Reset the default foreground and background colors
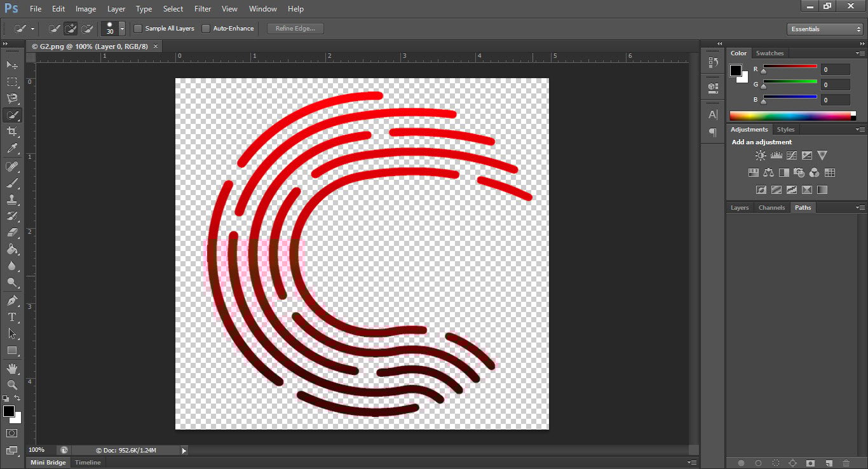 6,398
